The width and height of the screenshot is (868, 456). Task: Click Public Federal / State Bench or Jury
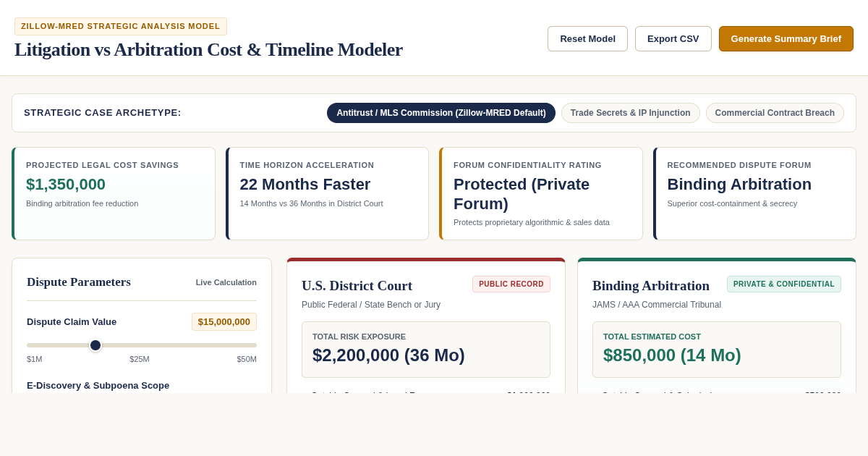click(371, 305)
